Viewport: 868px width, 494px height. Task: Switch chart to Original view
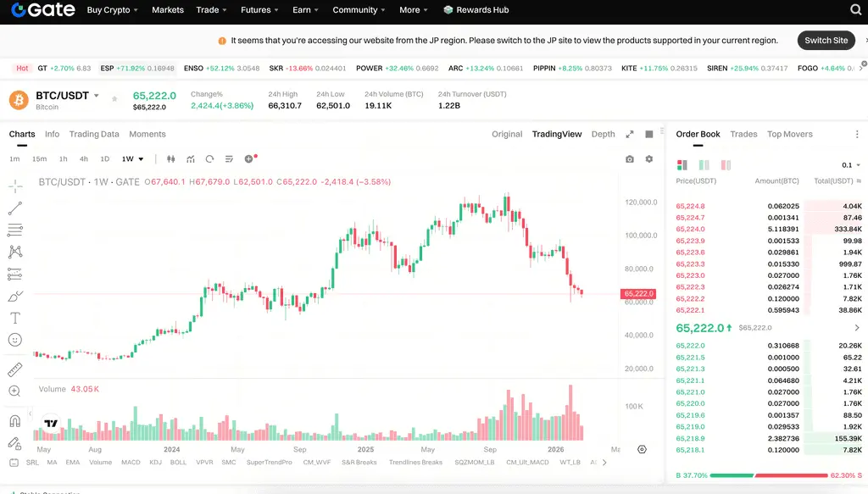(x=507, y=134)
